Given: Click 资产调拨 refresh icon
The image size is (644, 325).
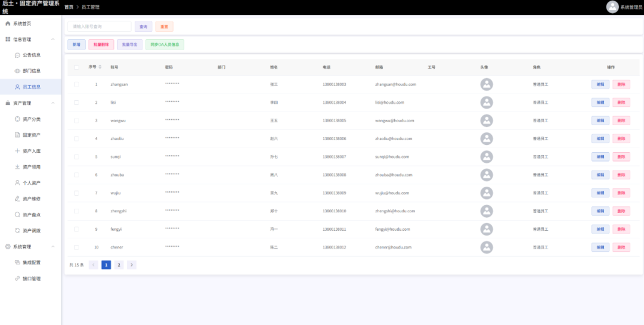Looking at the screenshot, I should [x=17, y=231].
